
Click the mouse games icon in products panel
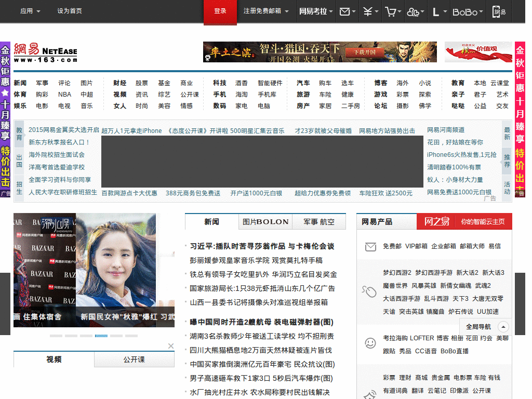click(369, 291)
